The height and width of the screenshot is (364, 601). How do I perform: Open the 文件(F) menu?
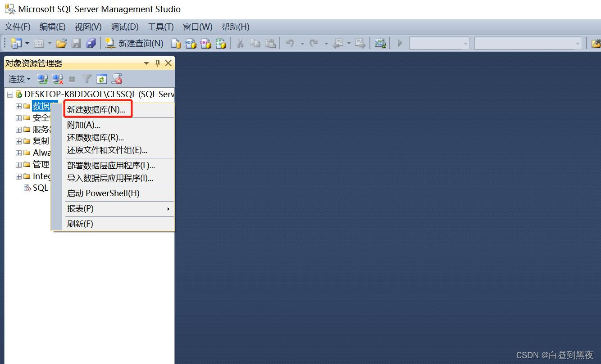(18, 27)
